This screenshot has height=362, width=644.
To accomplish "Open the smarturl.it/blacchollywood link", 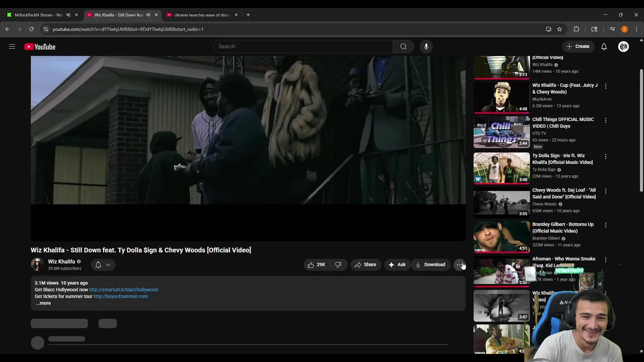I will coord(123,290).
